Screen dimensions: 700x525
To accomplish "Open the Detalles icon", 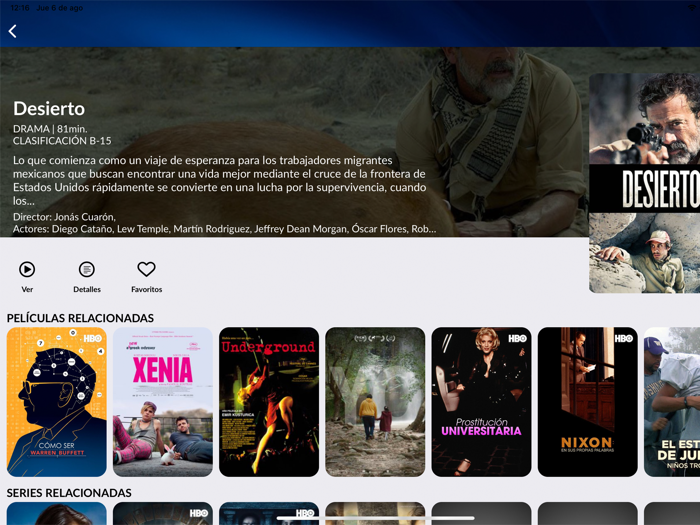I will [x=87, y=269].
